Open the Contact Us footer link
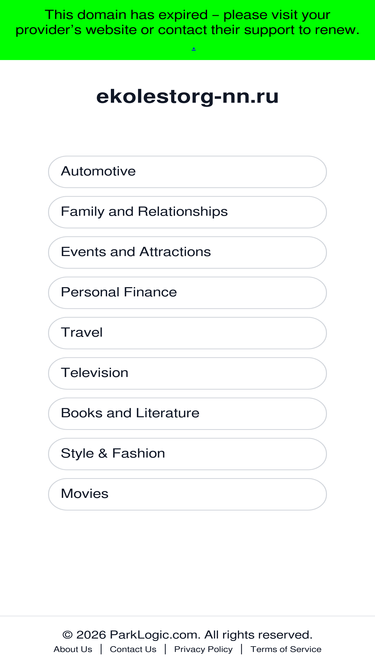Viewport: 375px width, 667px height. click(x=133, y=649)
